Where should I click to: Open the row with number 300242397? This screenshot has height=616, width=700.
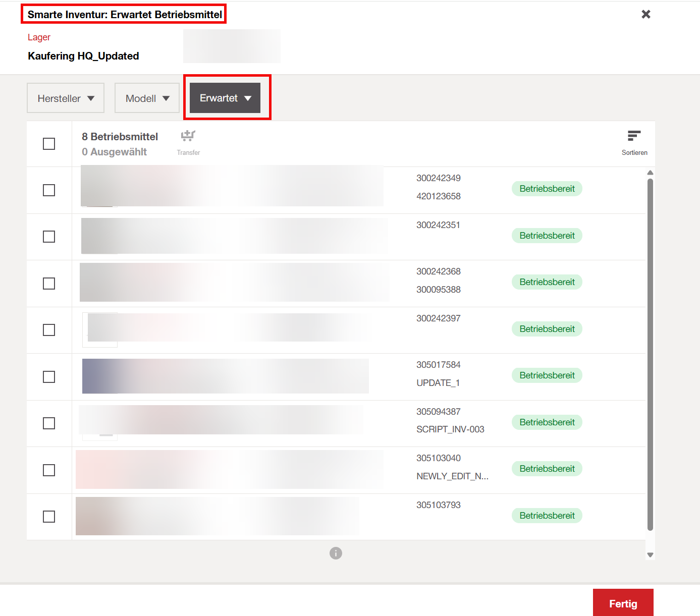[438, 318]
